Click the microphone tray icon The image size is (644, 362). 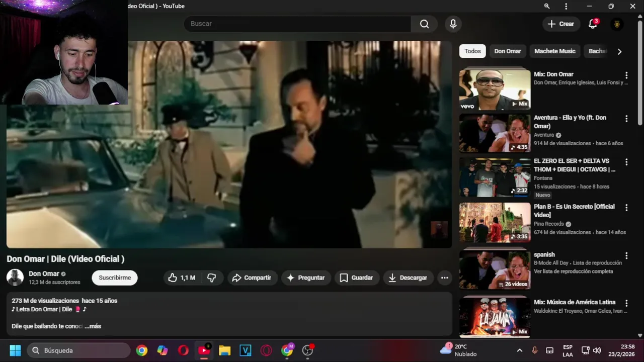(x=534, y=350)
